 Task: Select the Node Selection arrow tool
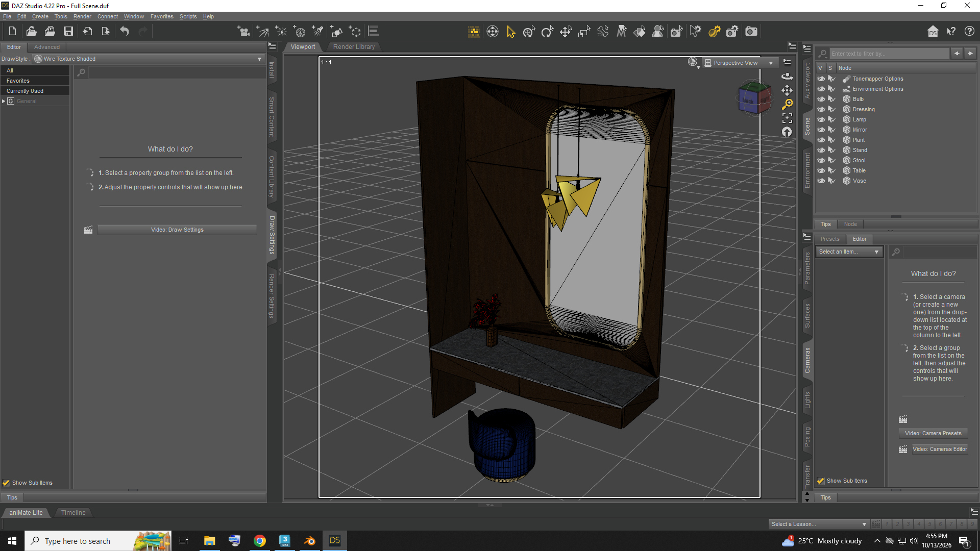point(511,32)
